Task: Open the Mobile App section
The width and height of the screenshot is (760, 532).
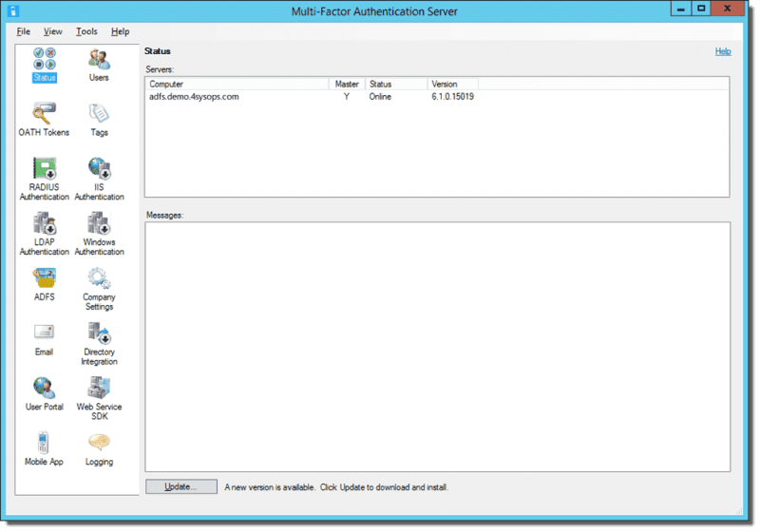Action: click(44, 448)
